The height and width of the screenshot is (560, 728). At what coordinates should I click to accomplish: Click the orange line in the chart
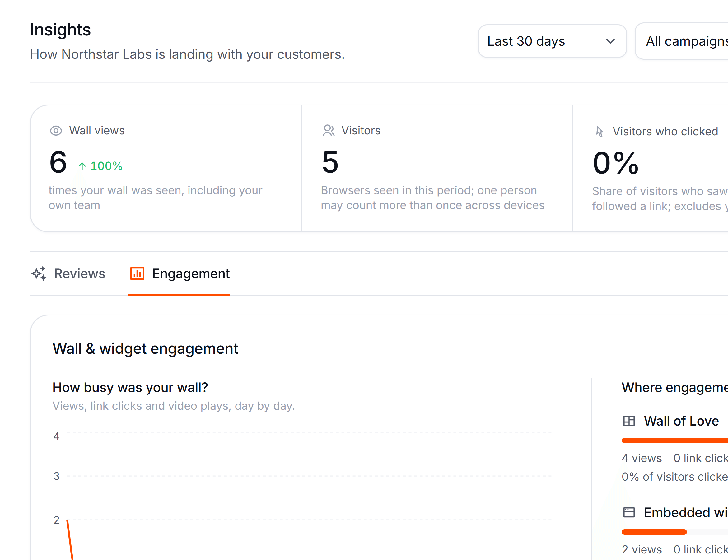[x=70, y=540]
